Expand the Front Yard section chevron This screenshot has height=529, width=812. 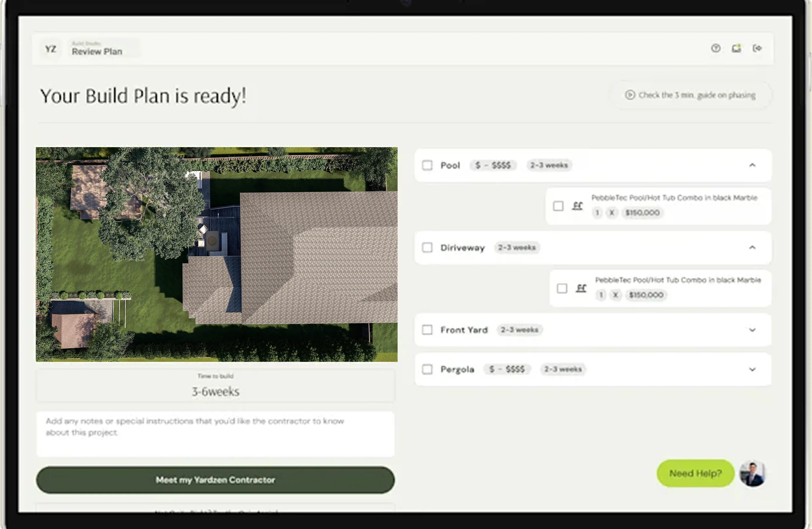point(752,330)
